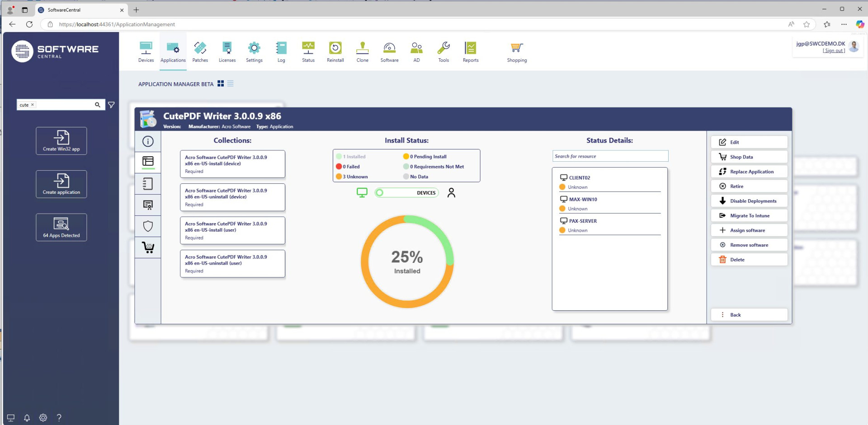Filter by 3 Unknown status
The image size is (868, 425).
pyautogui.click(x=352, y=177)
